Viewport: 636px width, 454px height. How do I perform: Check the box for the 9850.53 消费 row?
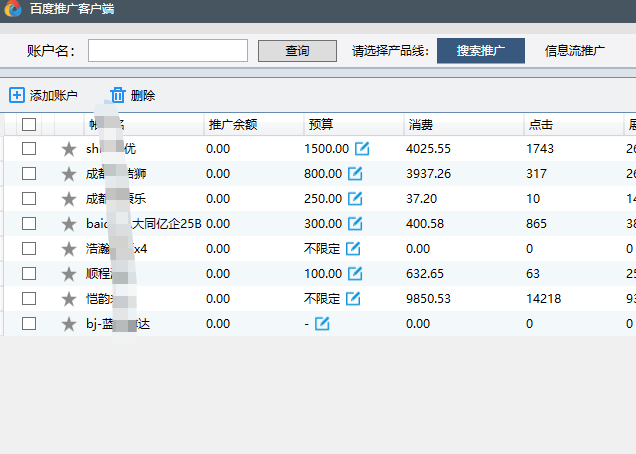click(29, 299)
